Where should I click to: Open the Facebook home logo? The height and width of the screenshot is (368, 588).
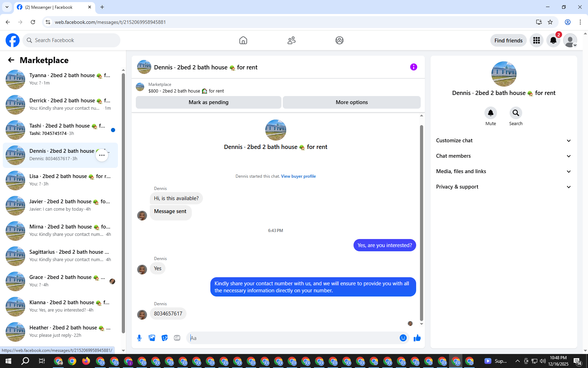coord(13,40)
